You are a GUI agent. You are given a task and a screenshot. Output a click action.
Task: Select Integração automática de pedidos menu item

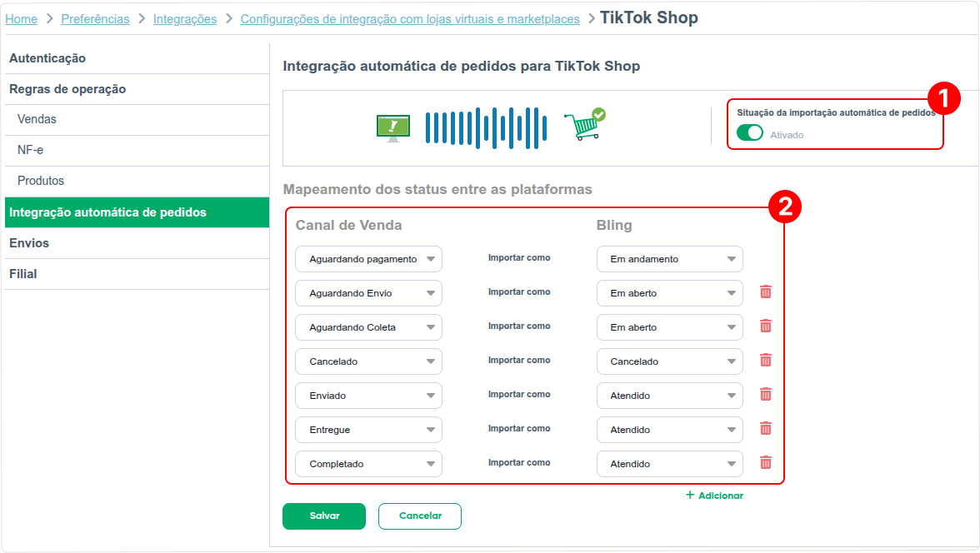(x=137, y=212)
